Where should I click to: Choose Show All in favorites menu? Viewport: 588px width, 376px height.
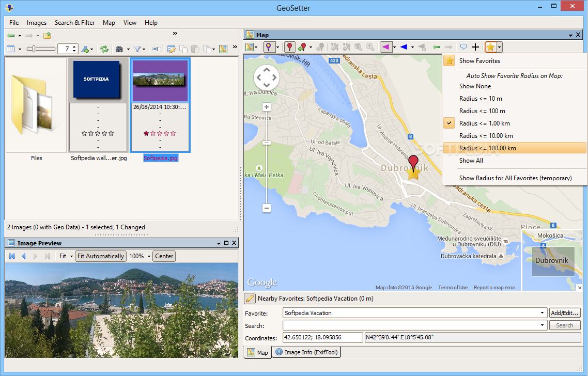515,161
